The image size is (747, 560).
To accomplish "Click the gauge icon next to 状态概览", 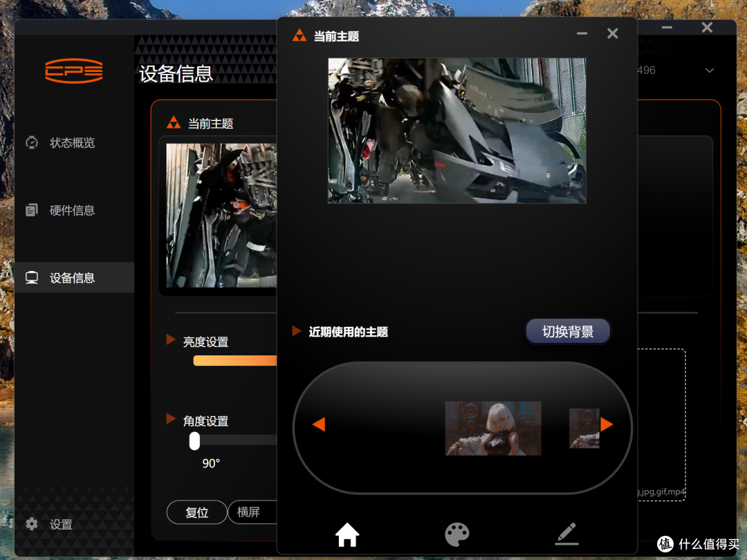I will [32, 142].
